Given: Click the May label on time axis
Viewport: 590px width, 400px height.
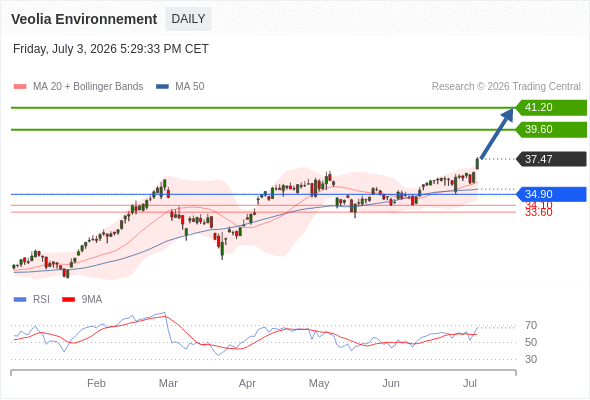Looking at the screenshot, I should coord(319,383).
